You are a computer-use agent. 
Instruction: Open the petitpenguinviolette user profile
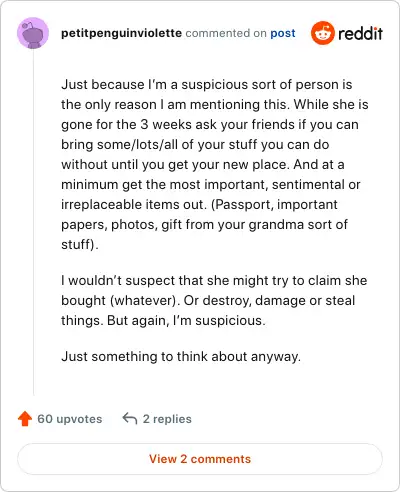coord(121,33)
